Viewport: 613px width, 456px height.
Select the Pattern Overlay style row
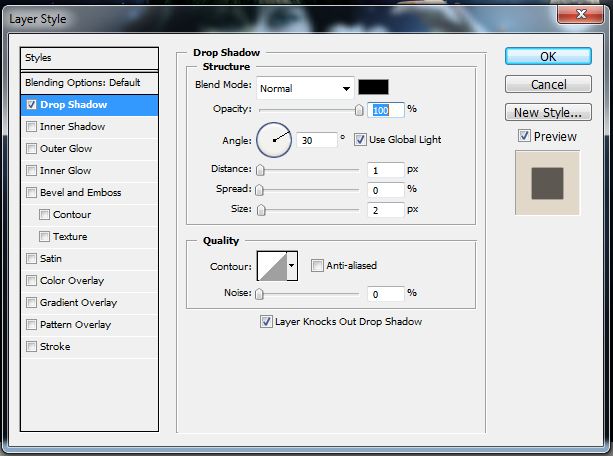[x=90, y=325]
